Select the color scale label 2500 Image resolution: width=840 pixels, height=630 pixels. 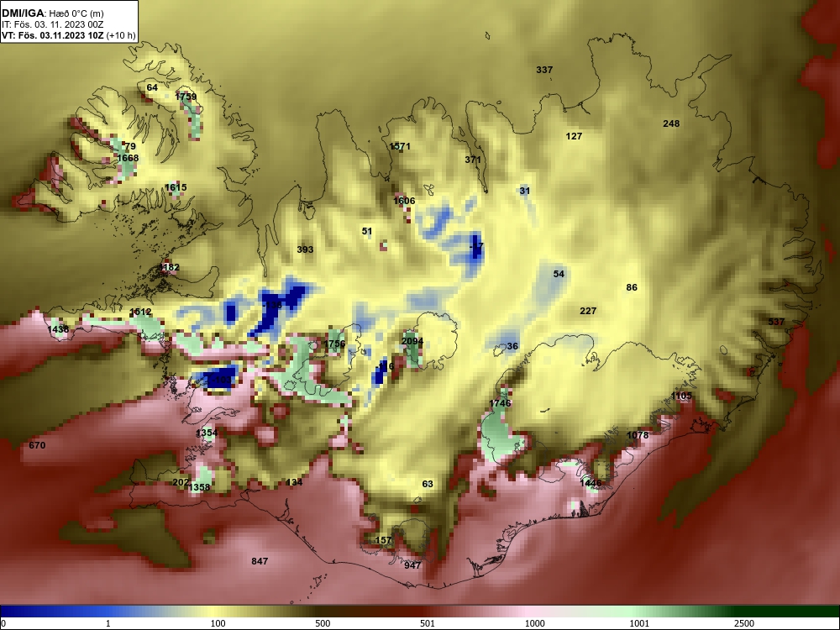744,623
